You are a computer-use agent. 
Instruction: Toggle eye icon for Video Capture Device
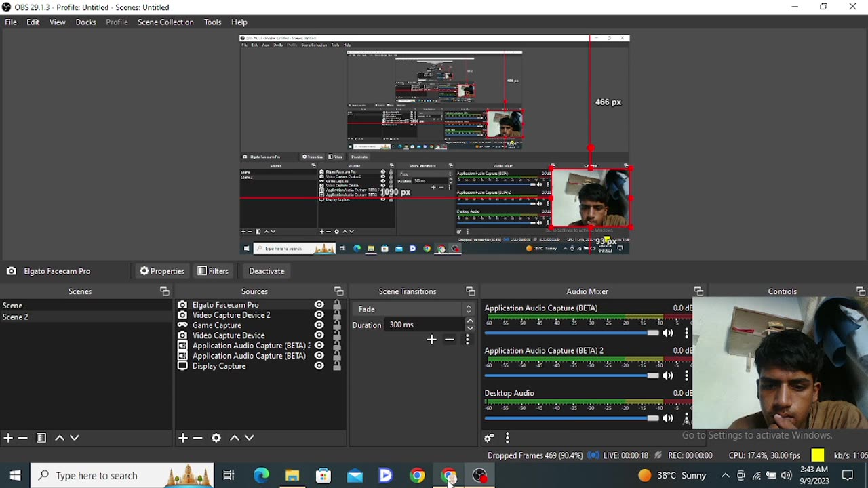[x=319, y=335]
